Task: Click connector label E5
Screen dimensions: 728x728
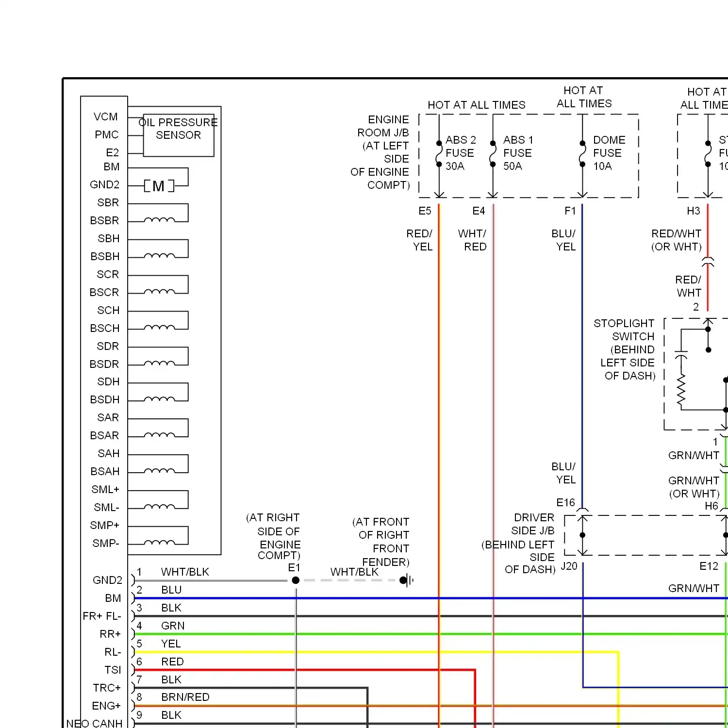Action: click(x=425, y=211)
